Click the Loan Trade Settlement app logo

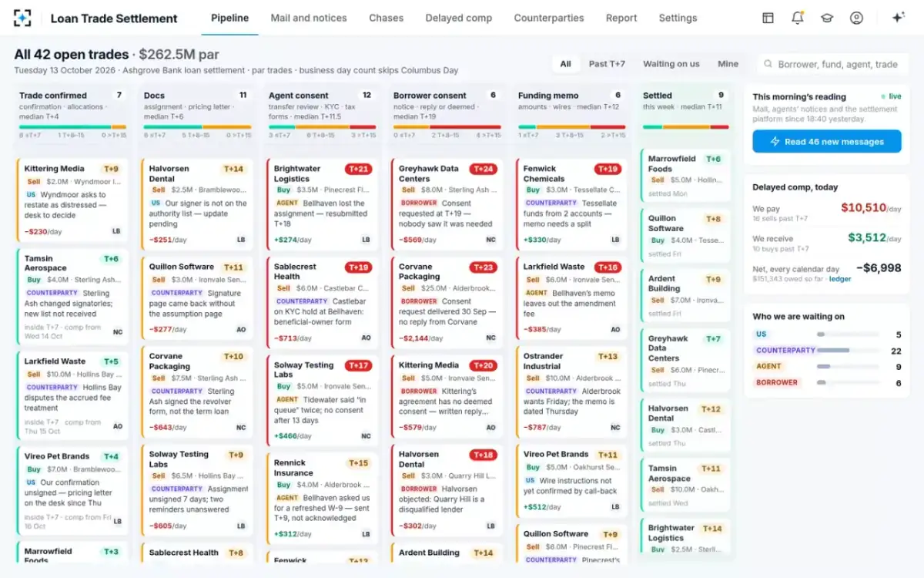point(22,18)
